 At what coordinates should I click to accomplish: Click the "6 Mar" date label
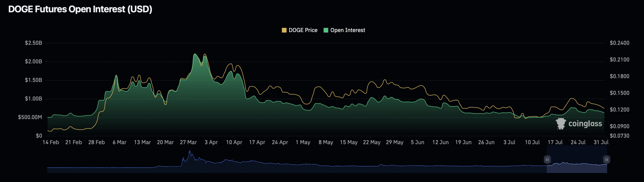(119, 142)
